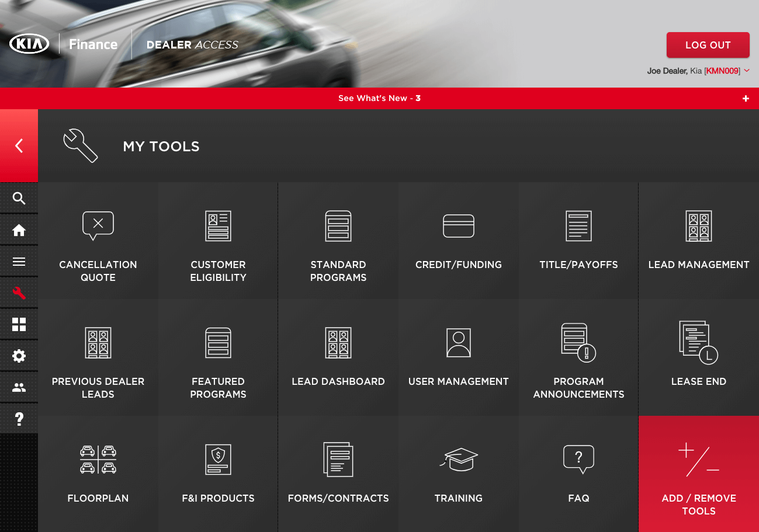
Task: Open the Floorplan tool tile
Action: [x=98, y=473]
